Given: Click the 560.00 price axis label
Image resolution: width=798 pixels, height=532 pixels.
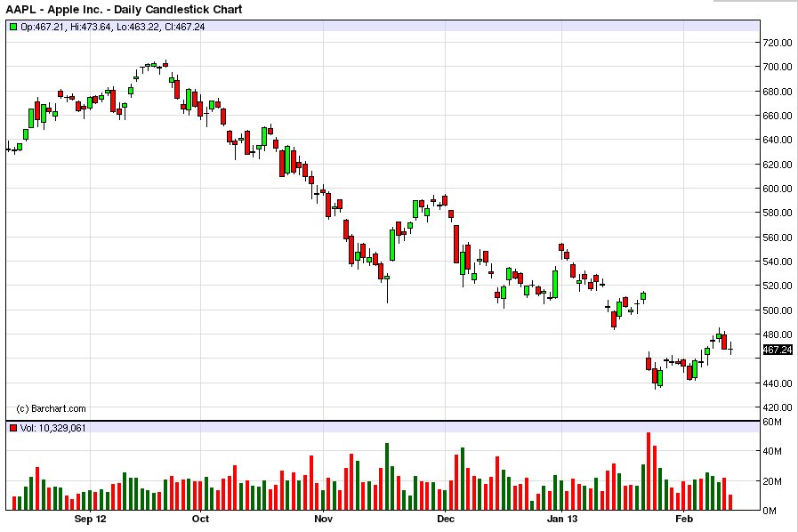Looking at the screenshot, I should [x=778, y=238].
